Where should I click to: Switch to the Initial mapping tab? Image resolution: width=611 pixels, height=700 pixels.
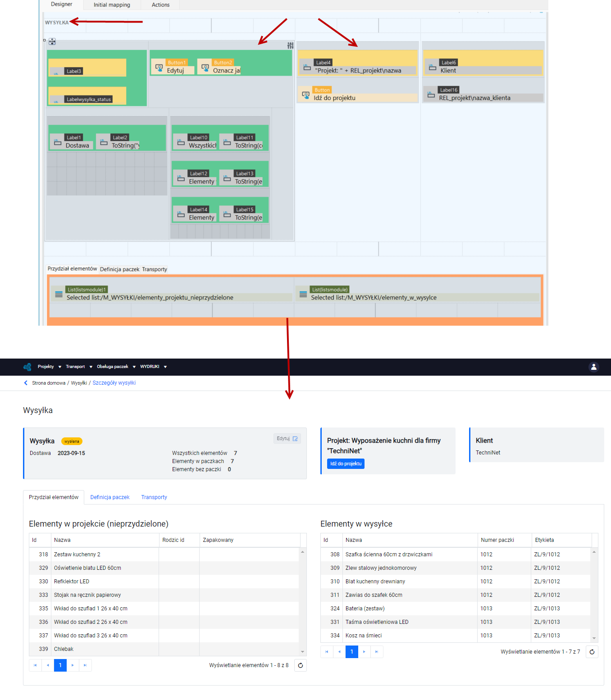(x=112, y=5)
